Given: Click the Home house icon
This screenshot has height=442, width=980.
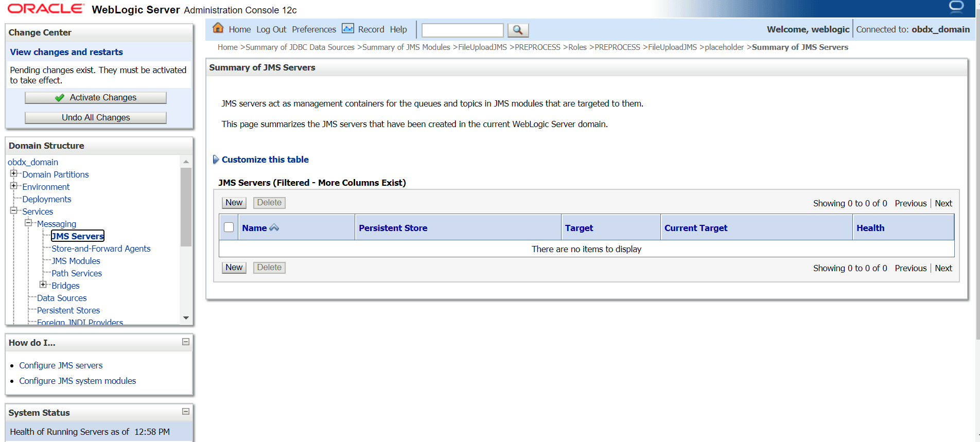Looking at the screenshot, I should click(218, 28).
